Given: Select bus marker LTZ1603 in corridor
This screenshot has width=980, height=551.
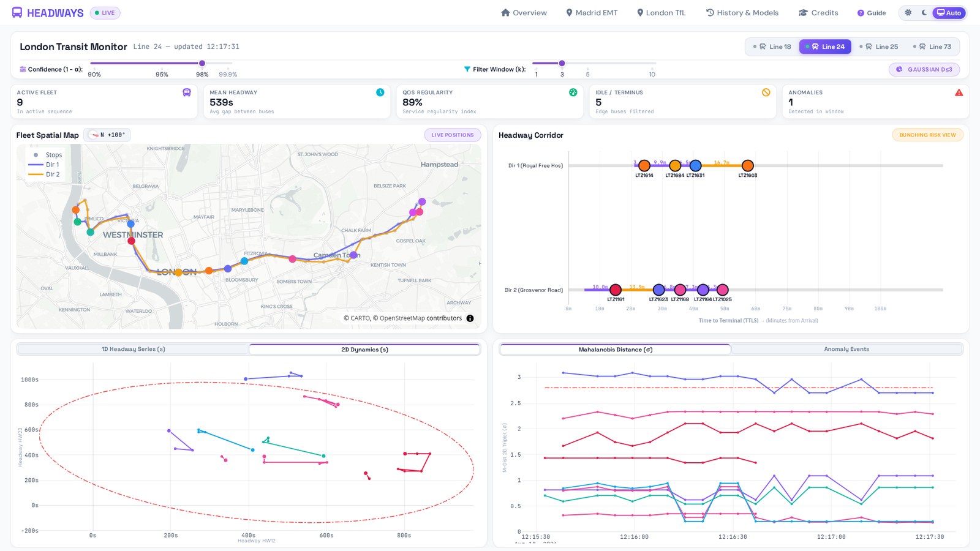Looking at the screenshot, I should (748, 165).
